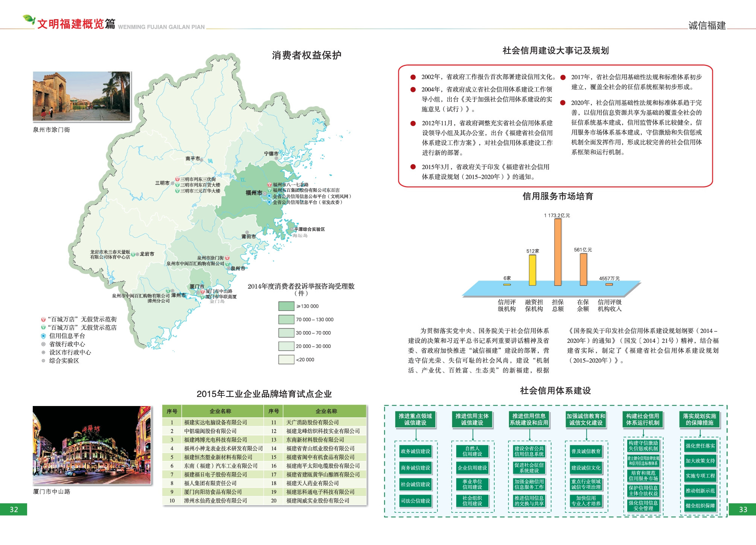Click the 加强诚信教育和诚信文化建设 header box
Image resolution: width=756 pixels, height=545 pixels.
[x=586, y=420]
